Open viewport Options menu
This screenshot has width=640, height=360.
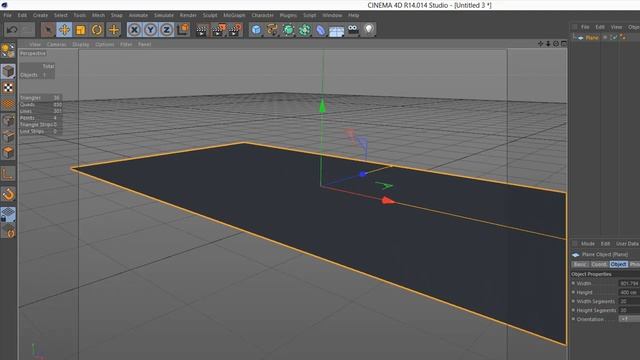click(104, 44)
